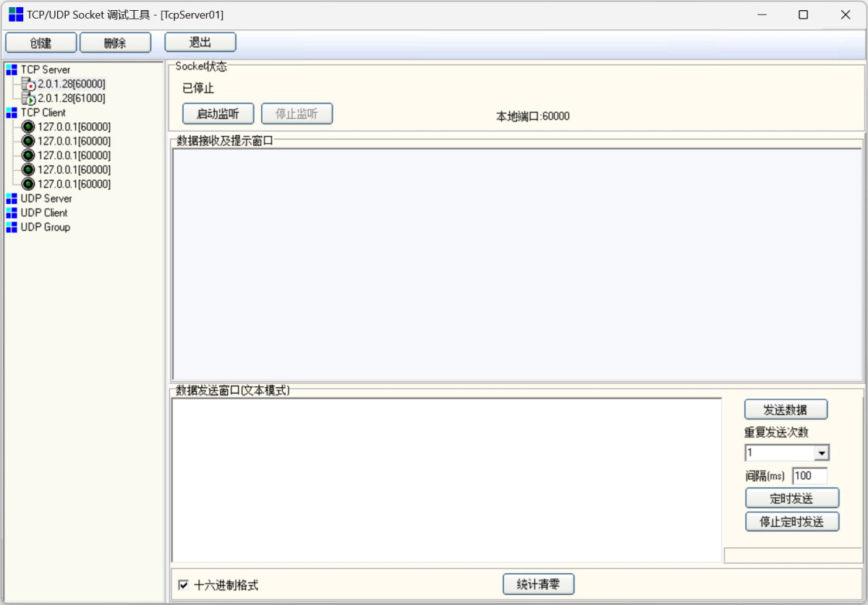Viewport: 868px width, 605px height.
Task: Click 发送数据 to send data
Action: tap(786, 409)
